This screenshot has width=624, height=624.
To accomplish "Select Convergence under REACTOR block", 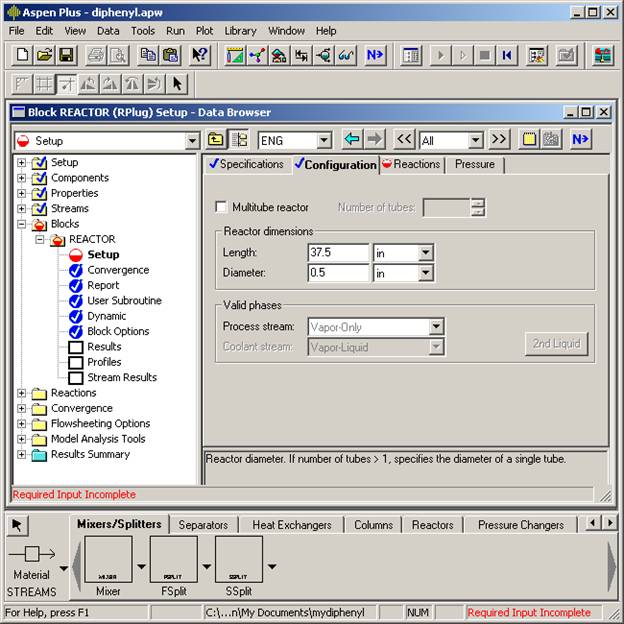I will 117,270.
